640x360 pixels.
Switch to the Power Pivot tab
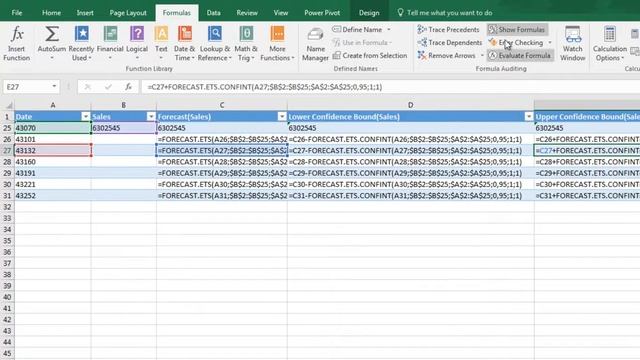[x=322, y=13]
